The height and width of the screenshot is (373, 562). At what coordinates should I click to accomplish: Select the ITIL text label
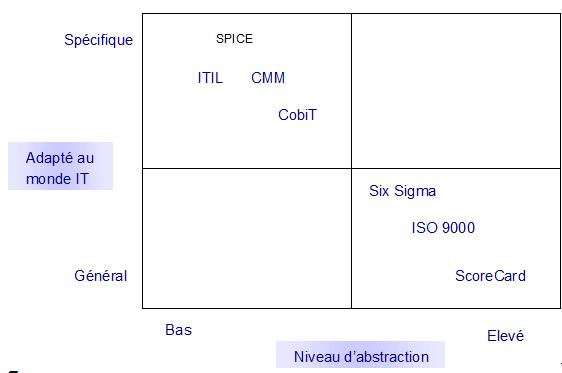click(x=210, y=78)
